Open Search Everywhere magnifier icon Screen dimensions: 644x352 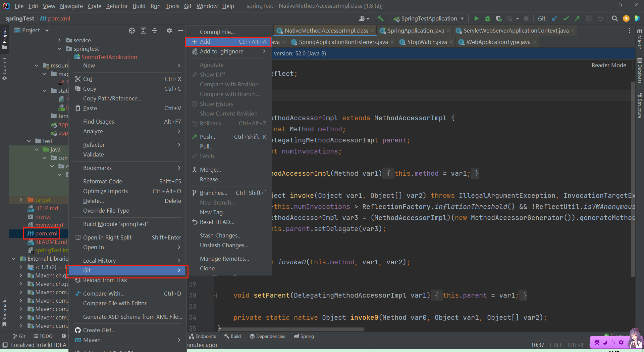click(x=614, y=18)
